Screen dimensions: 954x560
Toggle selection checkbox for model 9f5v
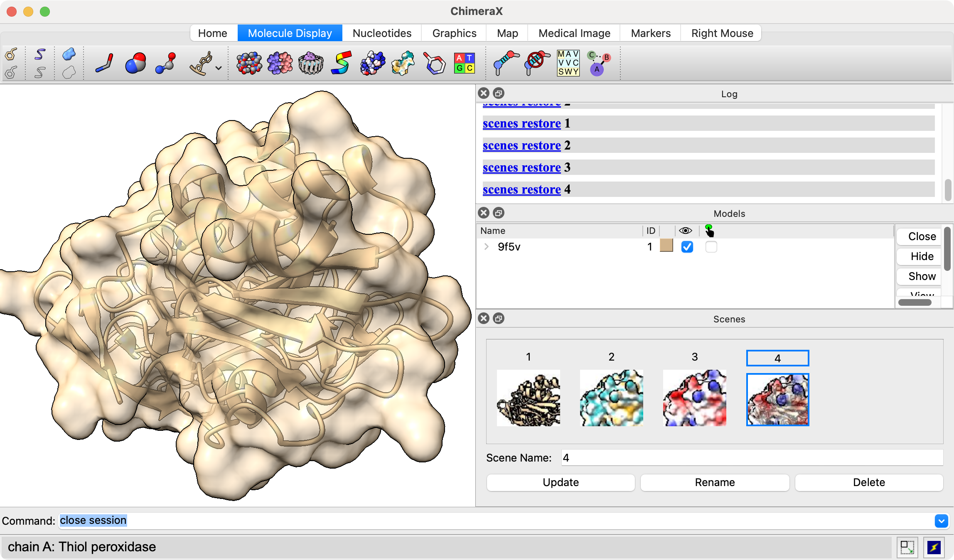click(711, 247)
